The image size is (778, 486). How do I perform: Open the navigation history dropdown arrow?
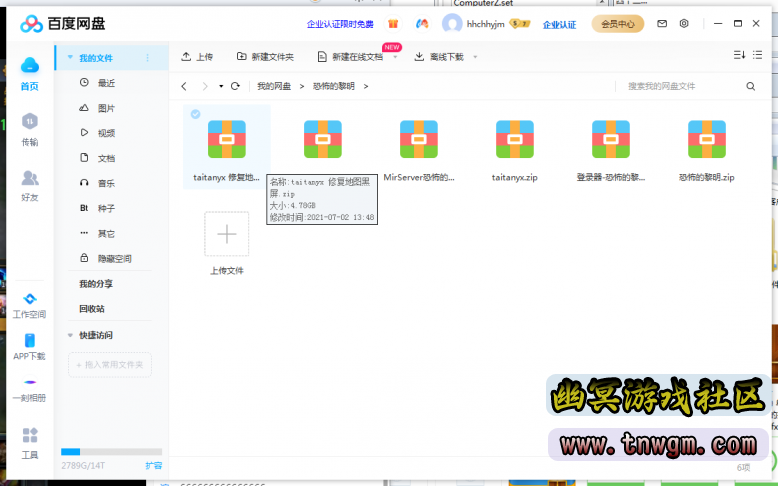pyautogui.click(x=221, y=86)
